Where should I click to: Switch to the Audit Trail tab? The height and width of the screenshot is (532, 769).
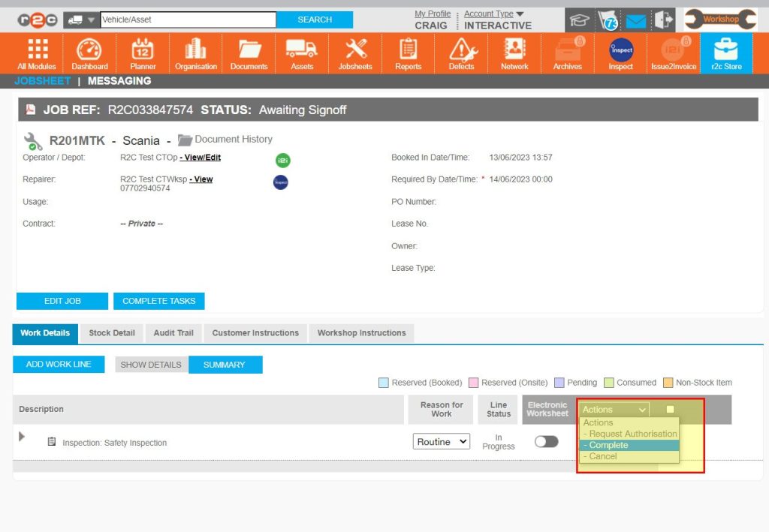(173, 333)
